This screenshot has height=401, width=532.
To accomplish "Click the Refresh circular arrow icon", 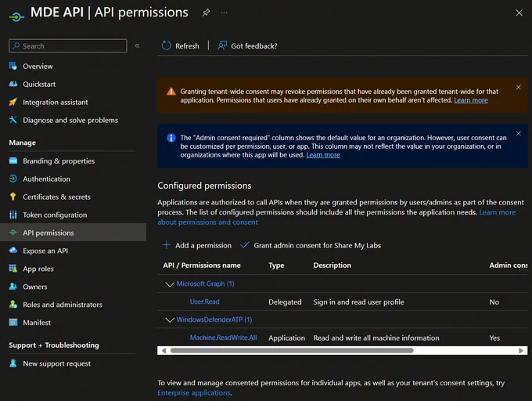I will click(x=166, y=45).
